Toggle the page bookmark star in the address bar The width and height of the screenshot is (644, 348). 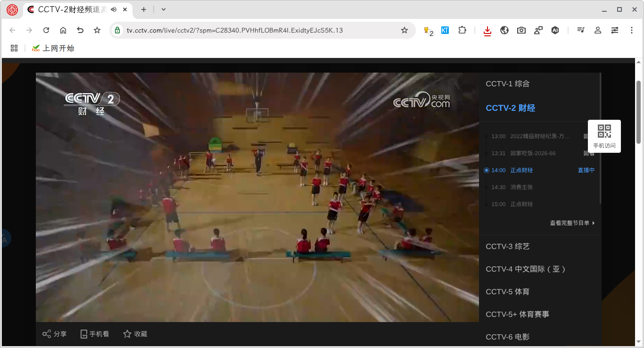[x=404, y=30]
